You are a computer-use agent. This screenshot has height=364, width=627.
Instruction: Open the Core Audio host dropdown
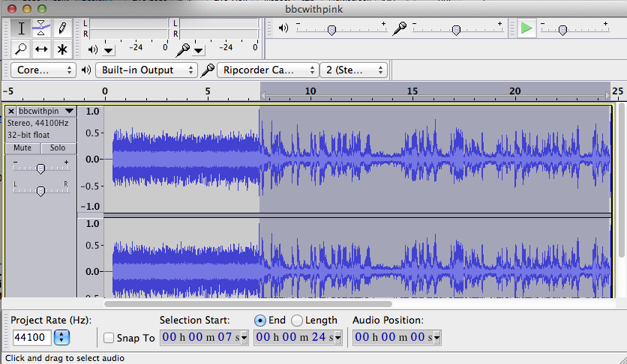coord(44,70)
